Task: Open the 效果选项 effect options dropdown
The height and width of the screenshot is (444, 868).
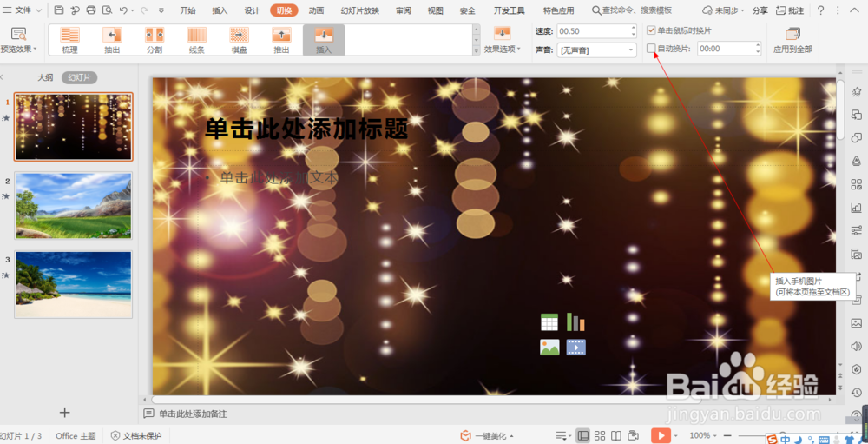Action: point(503,41)
